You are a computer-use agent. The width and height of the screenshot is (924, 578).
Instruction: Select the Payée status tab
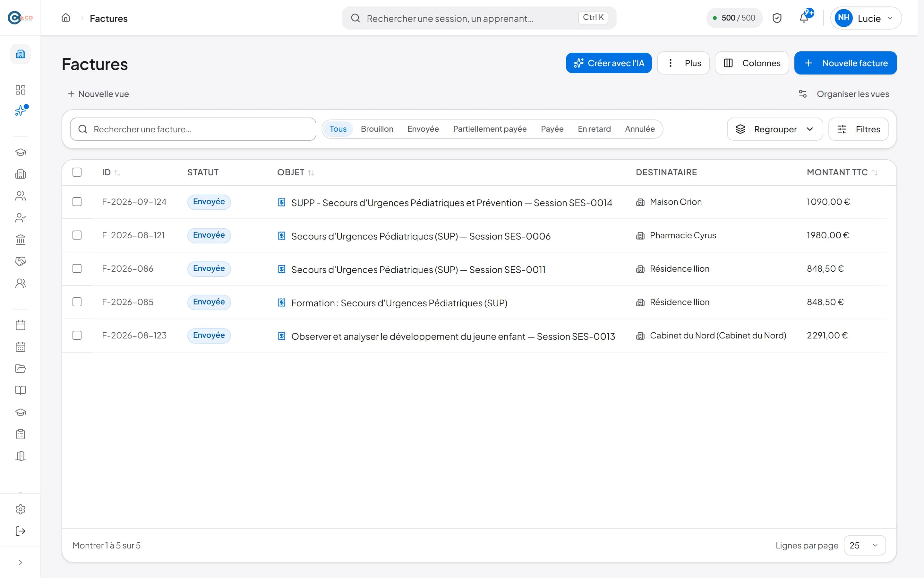coord(552,129)
